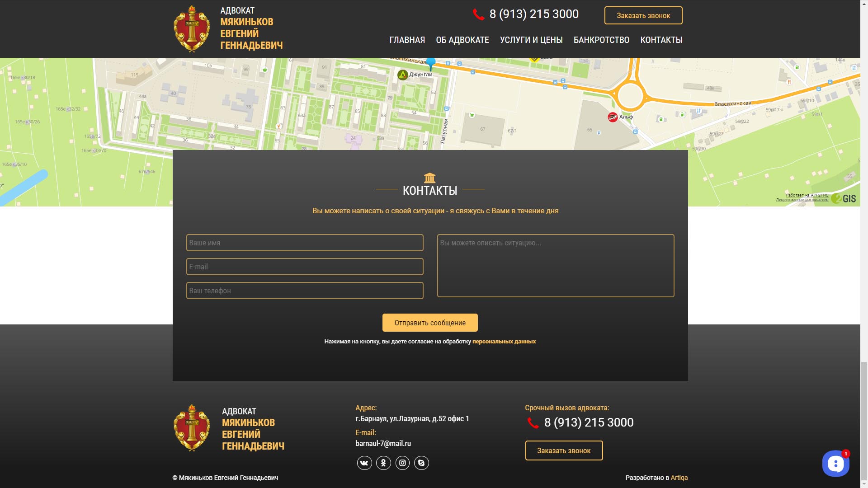The image size is (868, 488).
Task: Click the Альф map marker
Action: 613,117
